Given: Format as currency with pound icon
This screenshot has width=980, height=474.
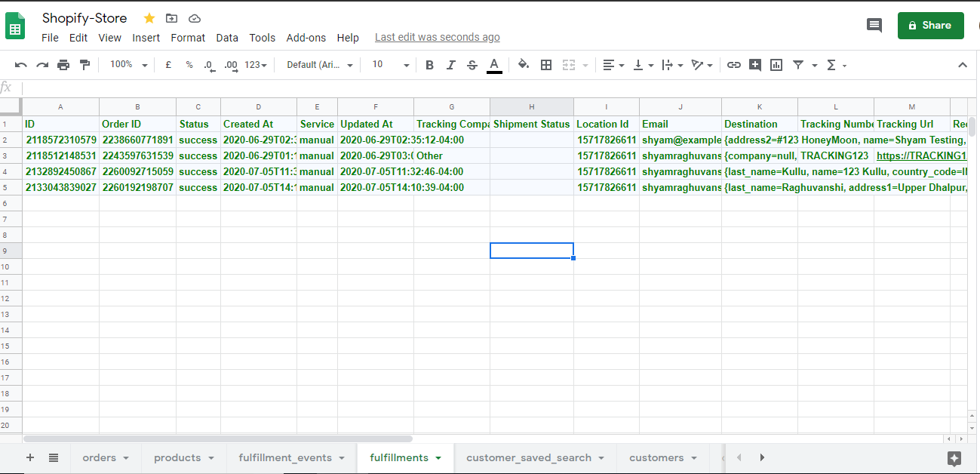Looking at the screenshot, I should tap(168, 65).
